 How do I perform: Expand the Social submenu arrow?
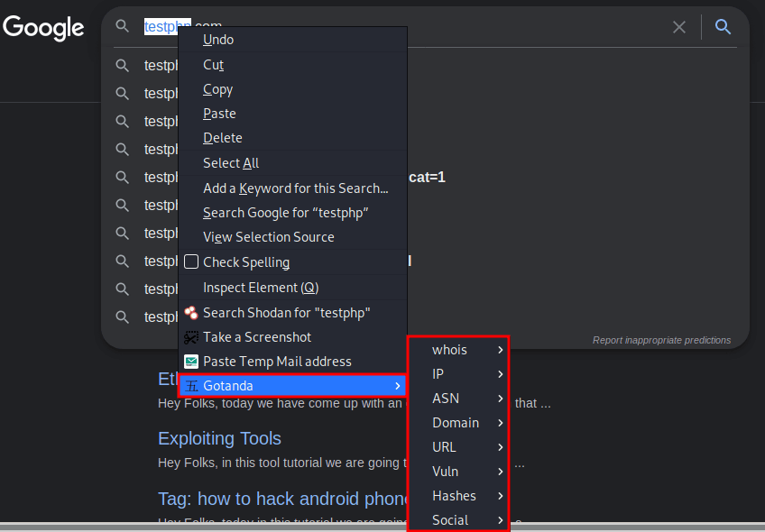[x=501, y=520]
